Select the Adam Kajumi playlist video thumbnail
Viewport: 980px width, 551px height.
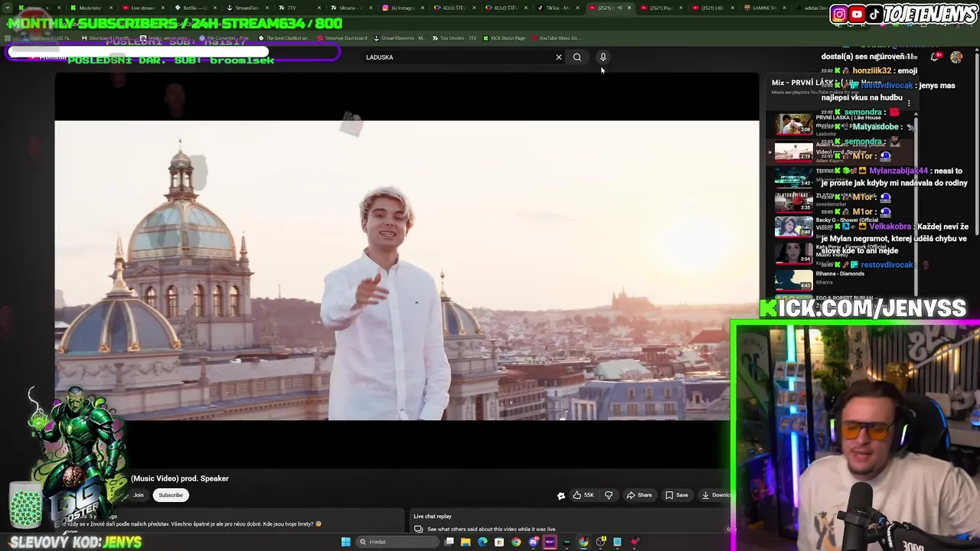(x=793, y=152)
